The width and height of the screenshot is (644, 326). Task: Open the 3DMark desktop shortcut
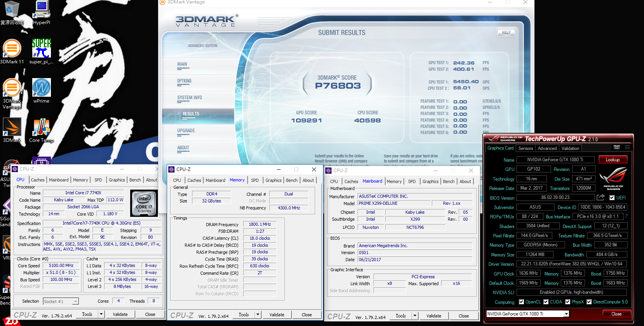(12, 130)
